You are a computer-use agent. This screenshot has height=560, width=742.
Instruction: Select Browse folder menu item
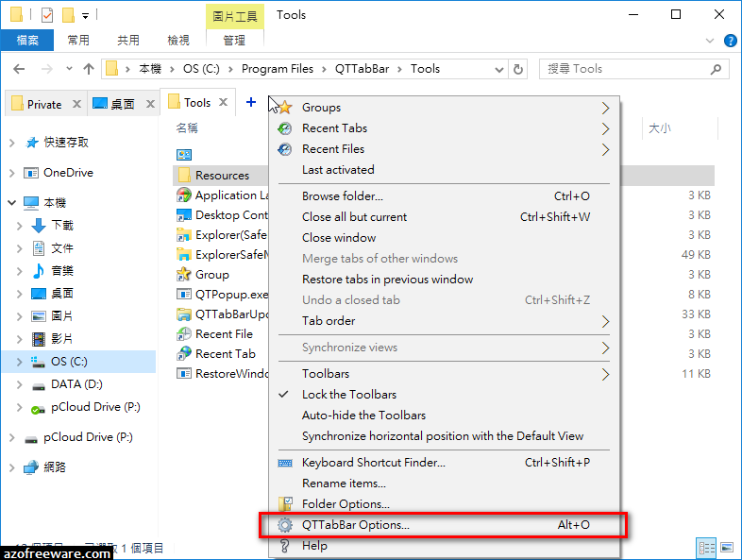[444, 196]
